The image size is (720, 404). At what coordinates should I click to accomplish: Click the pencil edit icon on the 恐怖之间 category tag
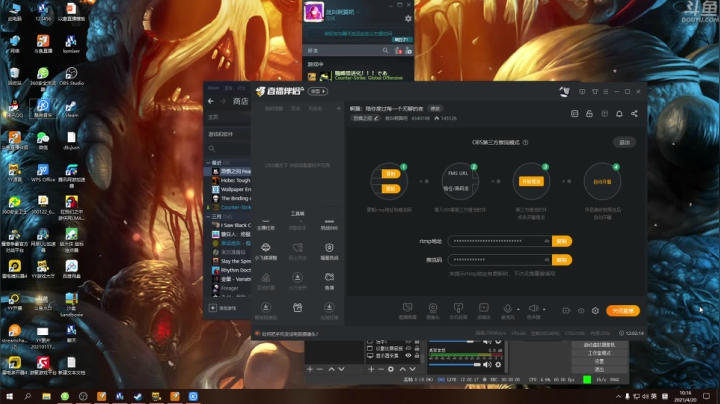coord(376,118)
